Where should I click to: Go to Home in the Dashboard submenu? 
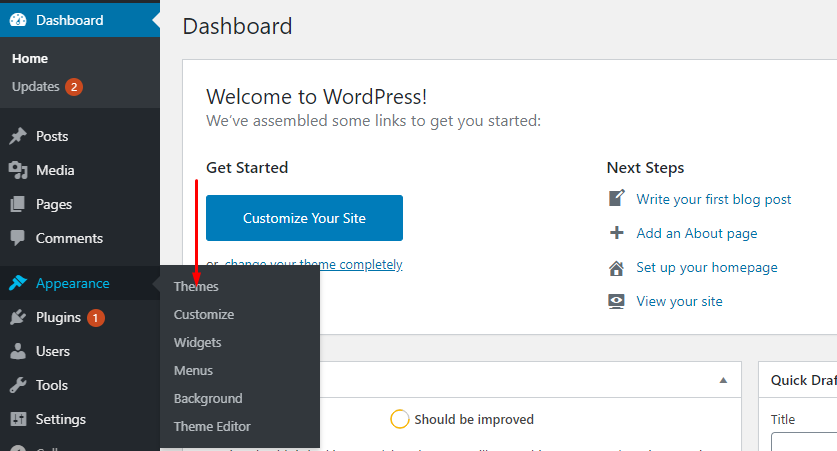(x=30, y=59)
